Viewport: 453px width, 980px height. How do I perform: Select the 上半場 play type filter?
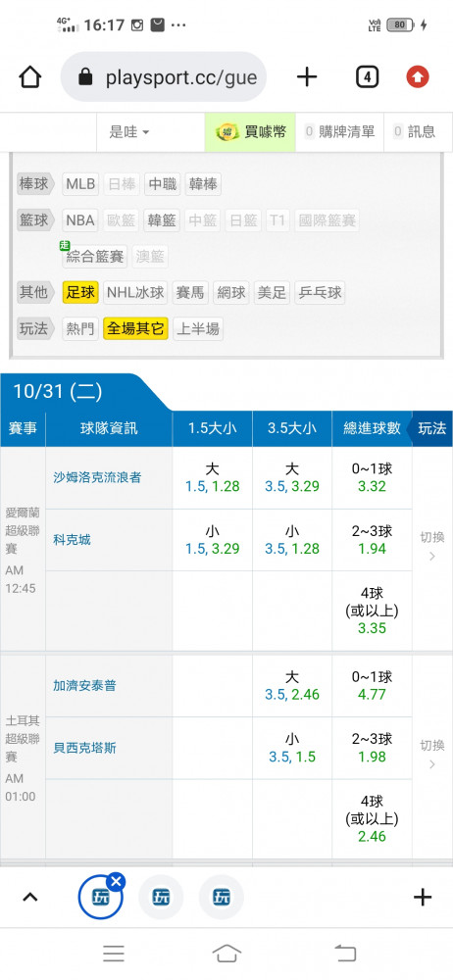(x=198, y=328)
